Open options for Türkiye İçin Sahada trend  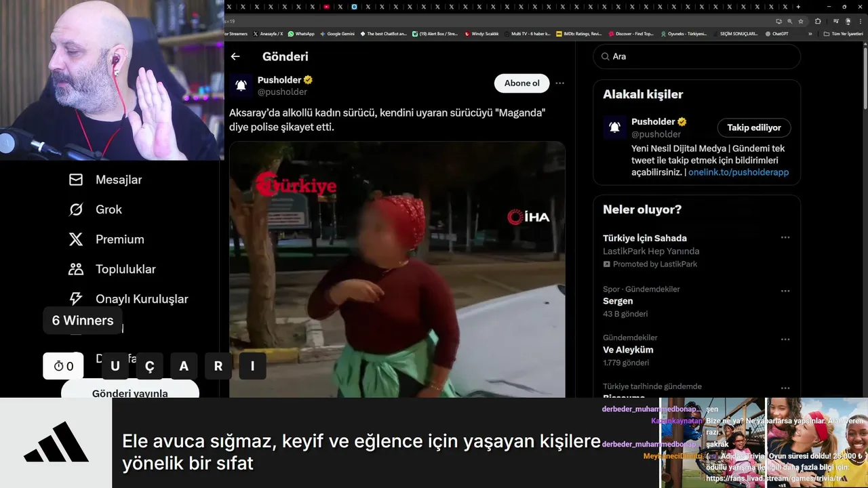click(x=785, y=238)
